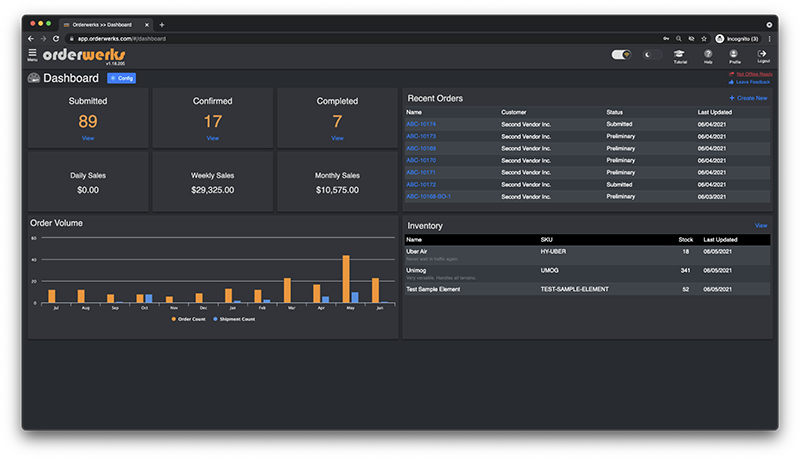800x460 pixels.
Task: Open order ABC-10173
Action: [x=421, y=136]
